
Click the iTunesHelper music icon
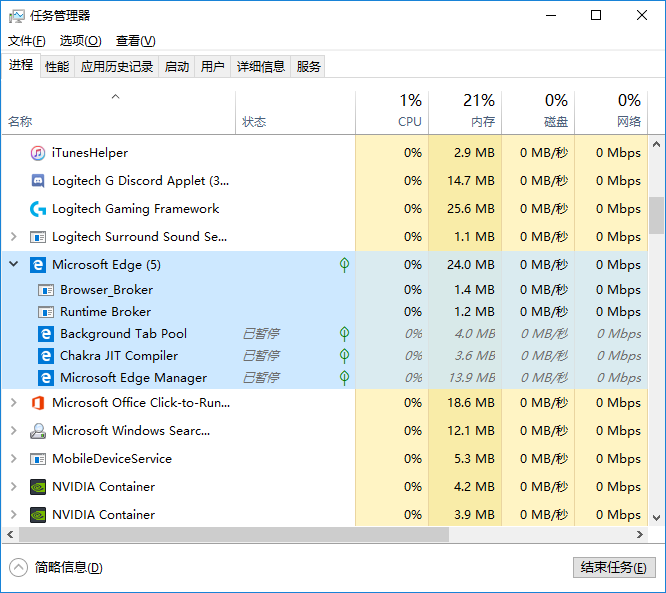(x=38, y=153)
